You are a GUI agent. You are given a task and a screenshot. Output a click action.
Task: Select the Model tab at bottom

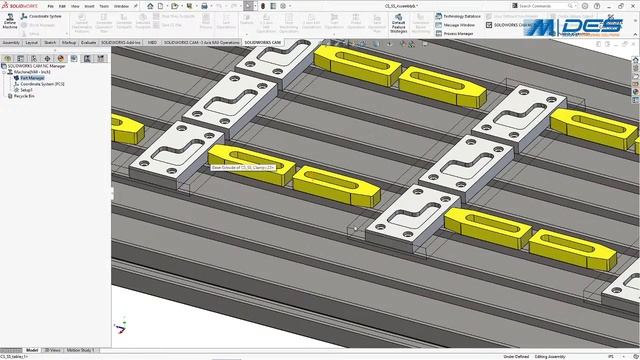[x=32, y=350]
